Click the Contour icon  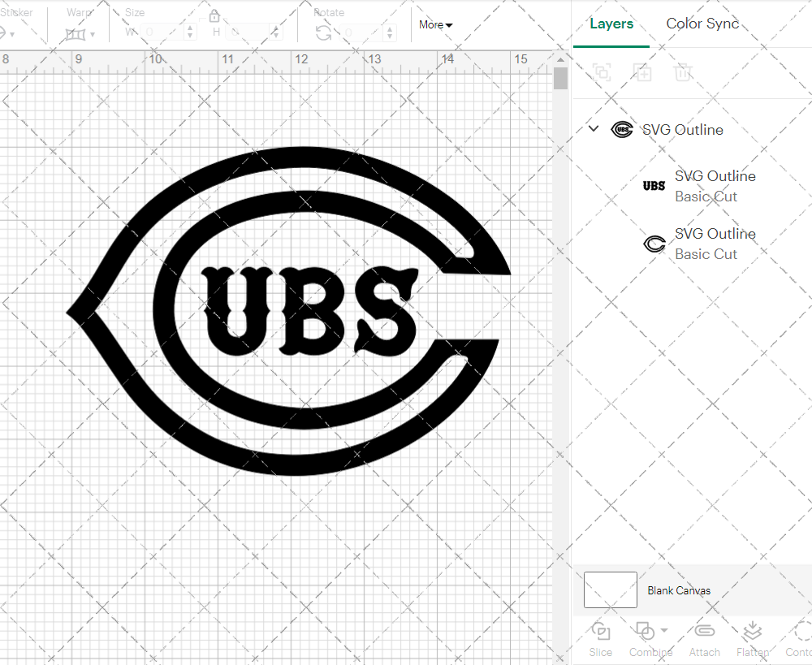pyautogui.click(x=802, y=631)
